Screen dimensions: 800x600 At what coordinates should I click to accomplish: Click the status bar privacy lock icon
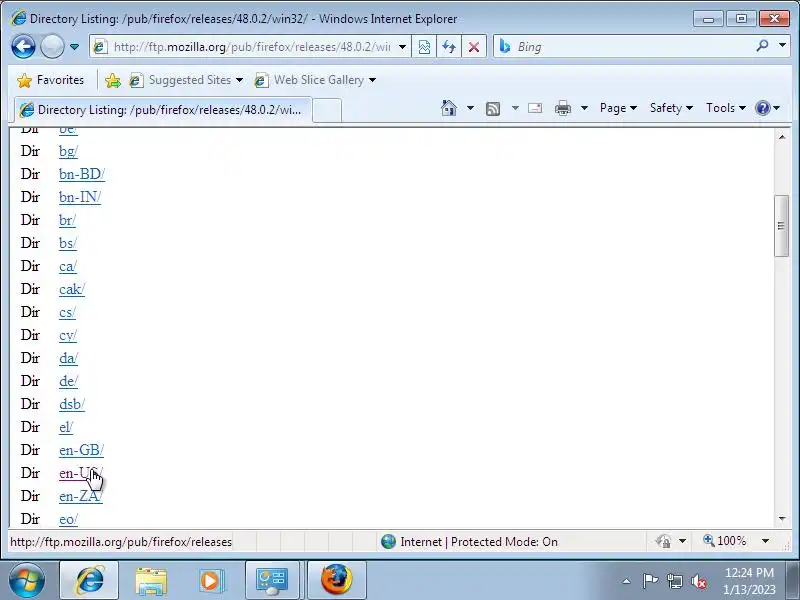click(663, 541)
